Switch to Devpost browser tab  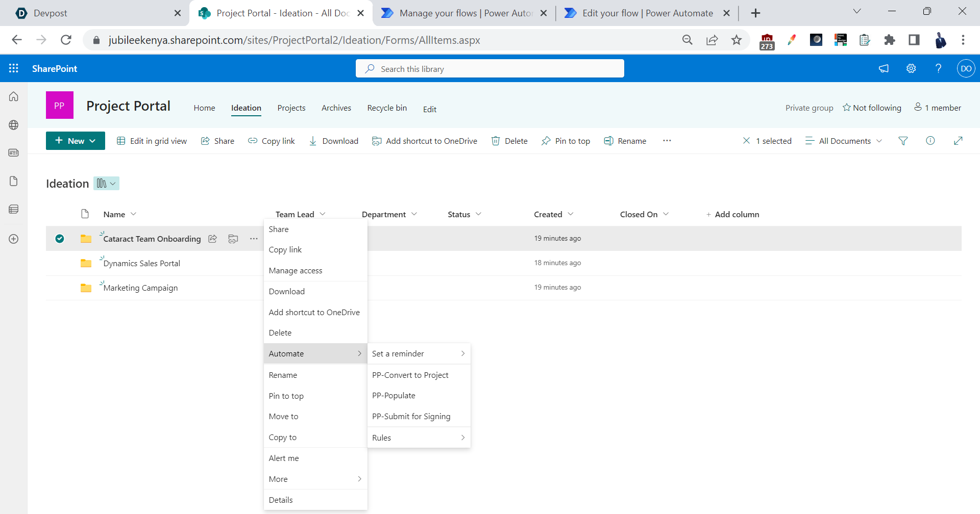[97, 13]
